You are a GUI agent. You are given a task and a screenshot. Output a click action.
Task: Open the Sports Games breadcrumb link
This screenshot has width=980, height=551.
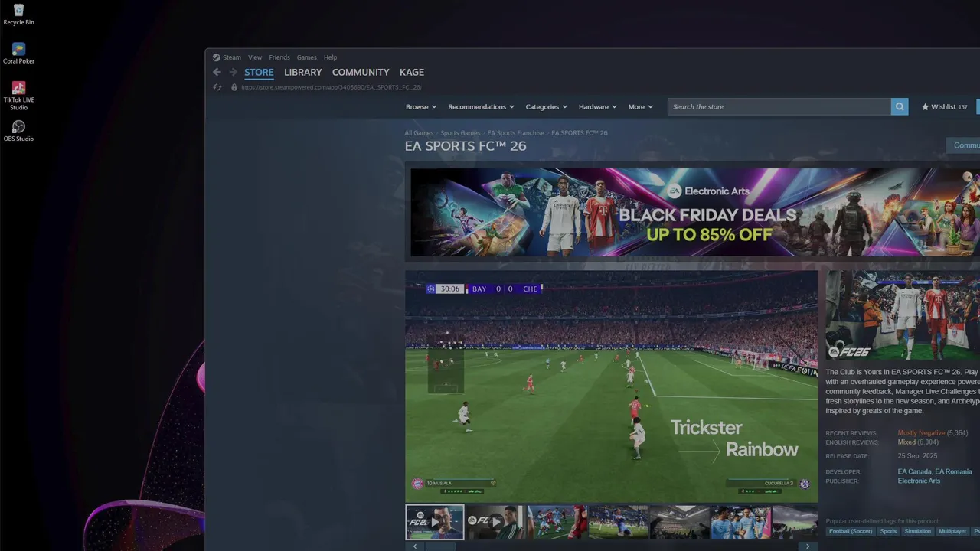point(460,133)
